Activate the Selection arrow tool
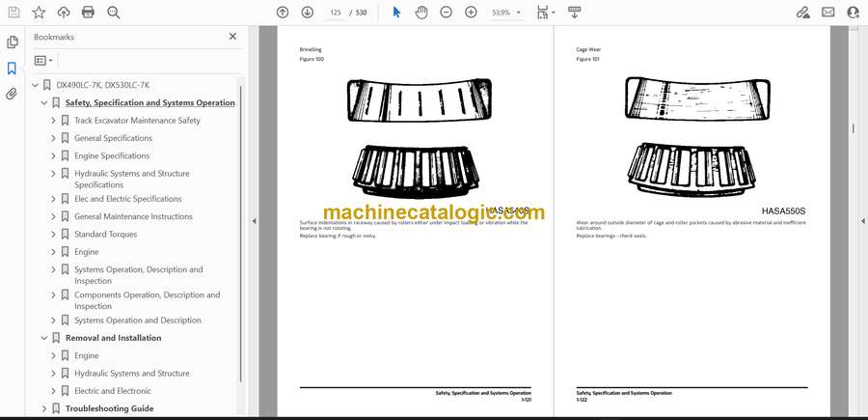The image size is (868, 420). click(x=396, y=13)
